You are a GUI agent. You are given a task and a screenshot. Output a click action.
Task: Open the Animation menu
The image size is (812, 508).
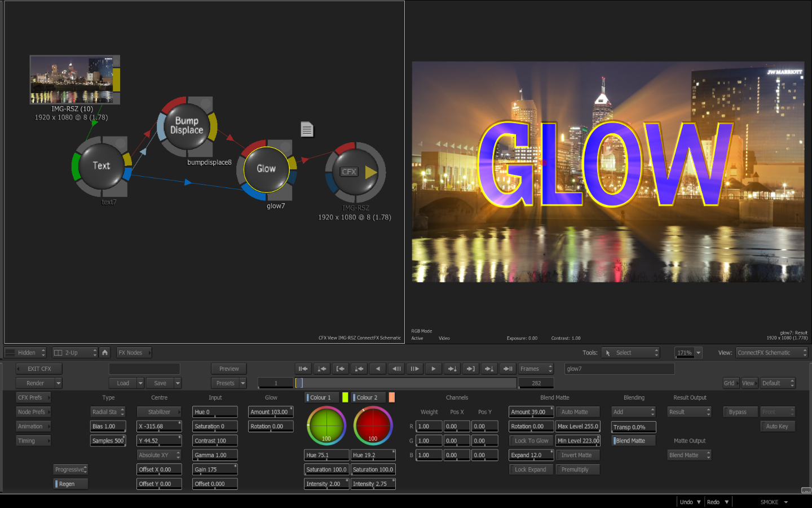point(33,427)
